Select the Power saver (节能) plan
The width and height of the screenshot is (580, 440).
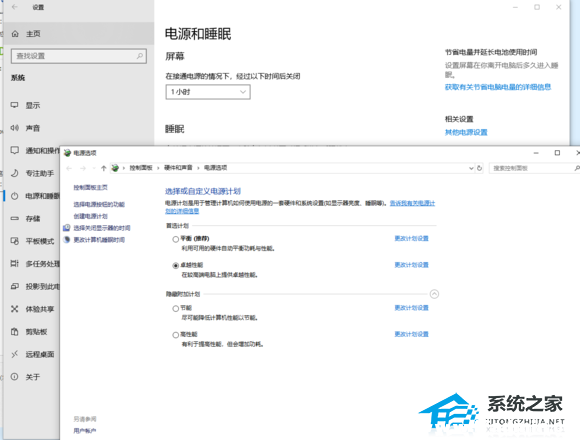click(176, 308)
